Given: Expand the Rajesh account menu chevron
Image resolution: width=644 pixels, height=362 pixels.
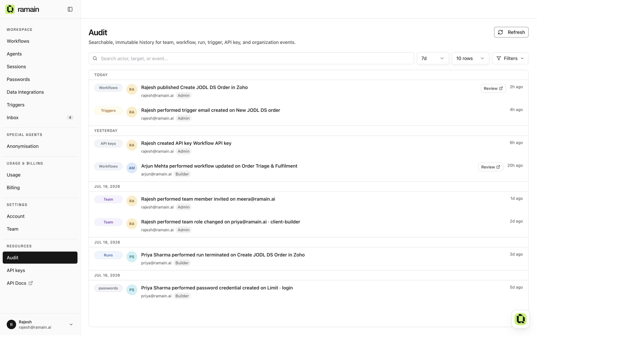Looking at the screenshot, I should coord(71,324).
